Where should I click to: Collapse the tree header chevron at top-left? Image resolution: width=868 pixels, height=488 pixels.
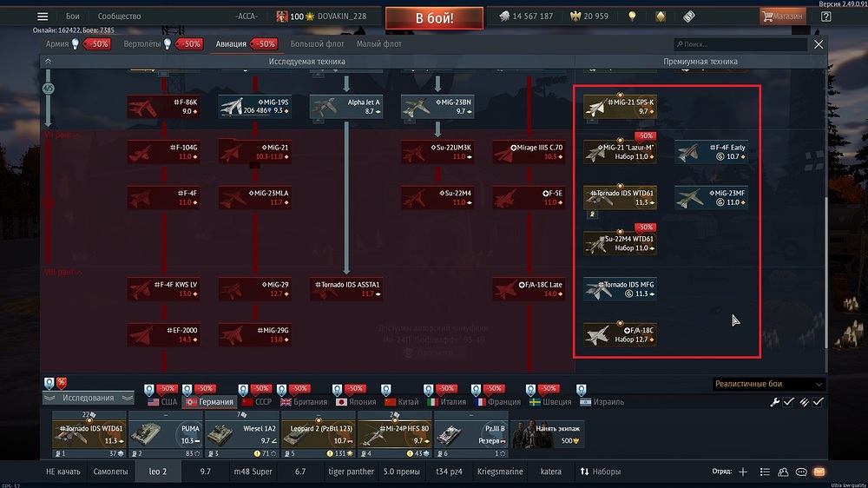point(48,62)
